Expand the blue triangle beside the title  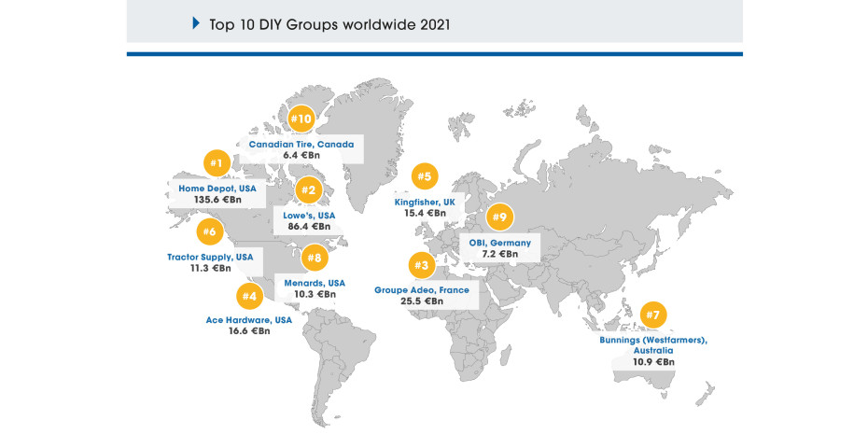click(x=196, y=22)
